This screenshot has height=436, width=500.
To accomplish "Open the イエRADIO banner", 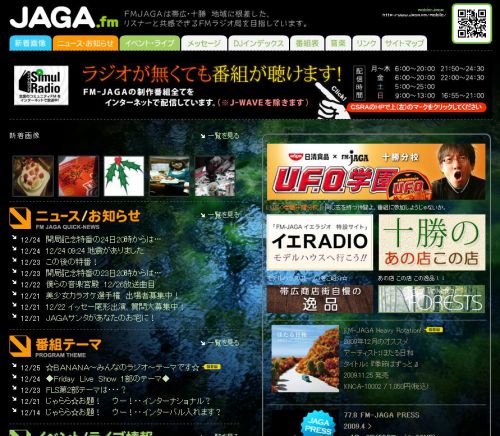I will [320, 242].
